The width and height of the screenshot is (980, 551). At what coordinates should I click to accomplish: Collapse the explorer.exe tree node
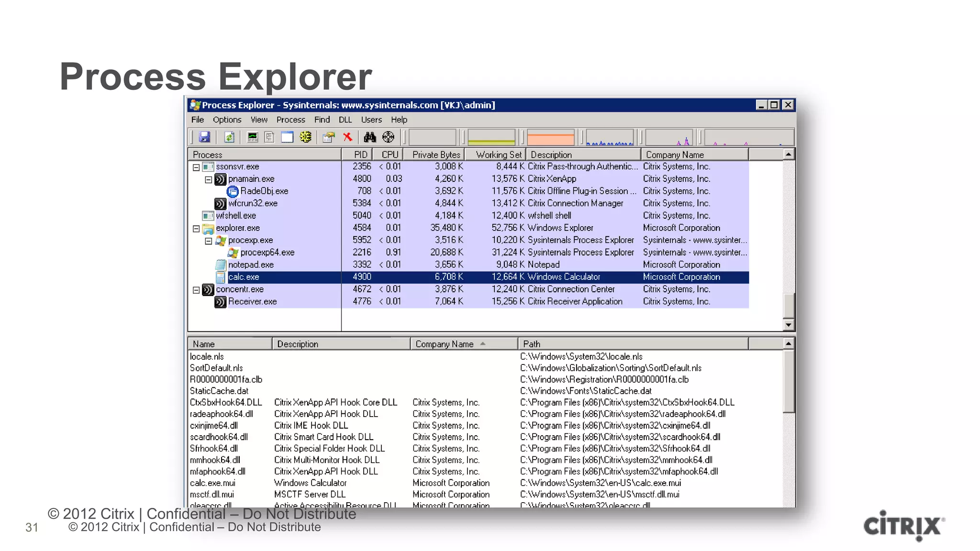coord(196,229)
